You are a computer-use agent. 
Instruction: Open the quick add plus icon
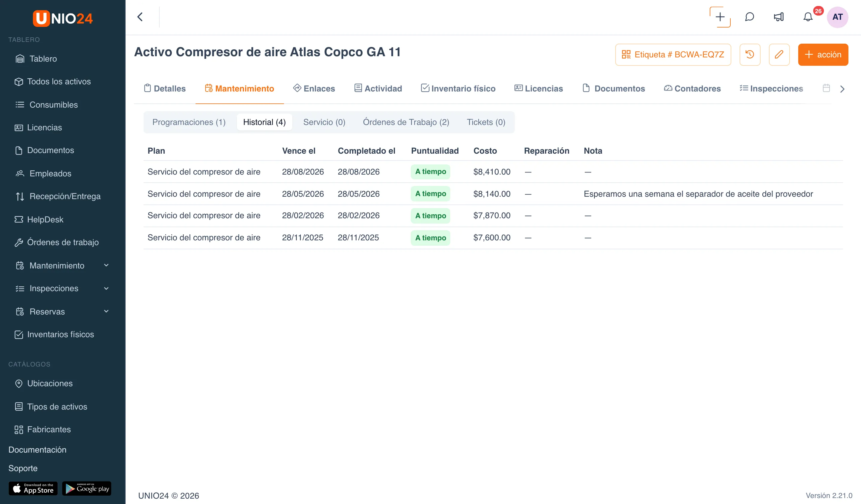[x=720, y=17]
